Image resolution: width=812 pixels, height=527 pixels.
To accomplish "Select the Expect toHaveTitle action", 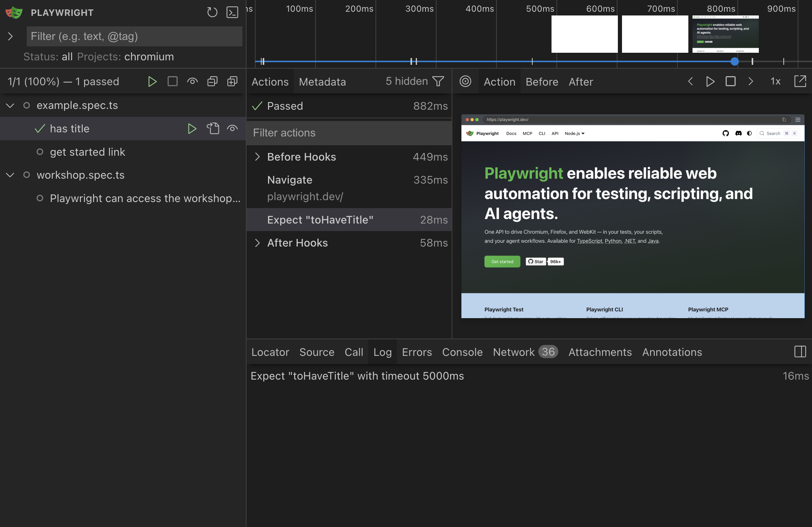I will (x=349, y=220).
